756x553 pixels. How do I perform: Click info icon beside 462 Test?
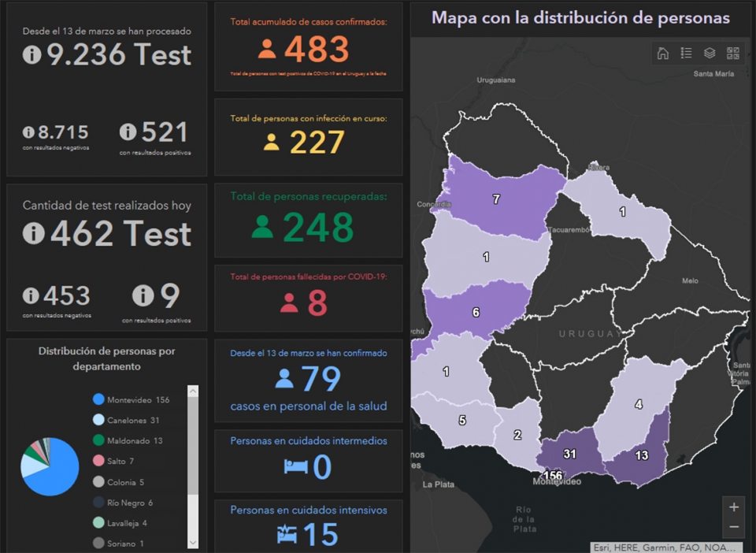[33, 233]
